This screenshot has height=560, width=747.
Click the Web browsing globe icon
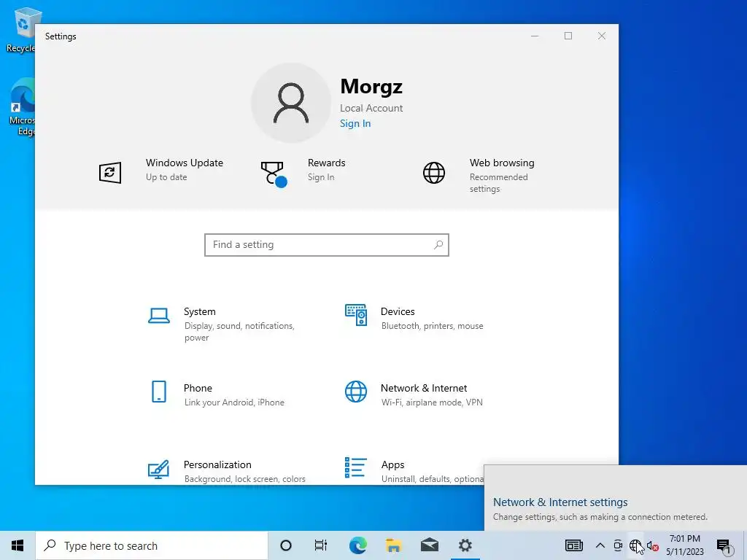point(434,172)
